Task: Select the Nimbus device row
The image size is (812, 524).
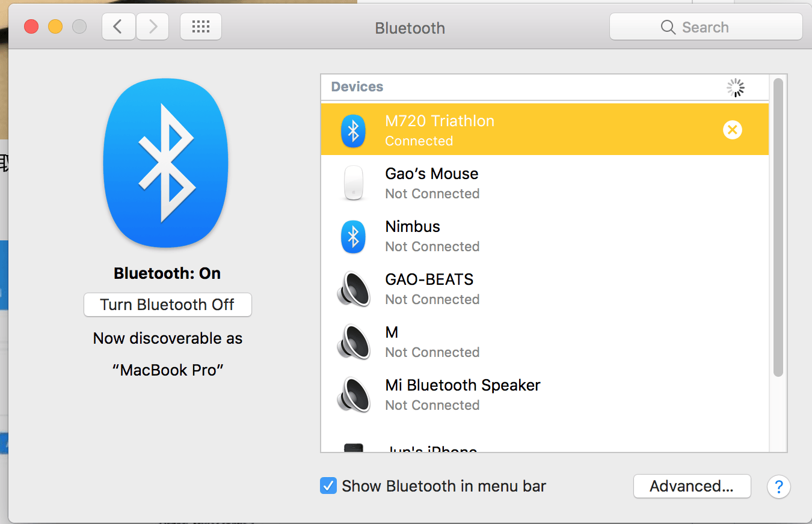Action: pyautogui.click(x=544, y=236)
